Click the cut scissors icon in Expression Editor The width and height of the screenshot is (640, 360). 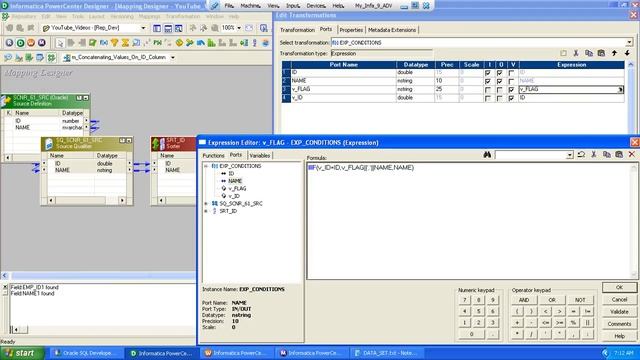tap(594, 155)
